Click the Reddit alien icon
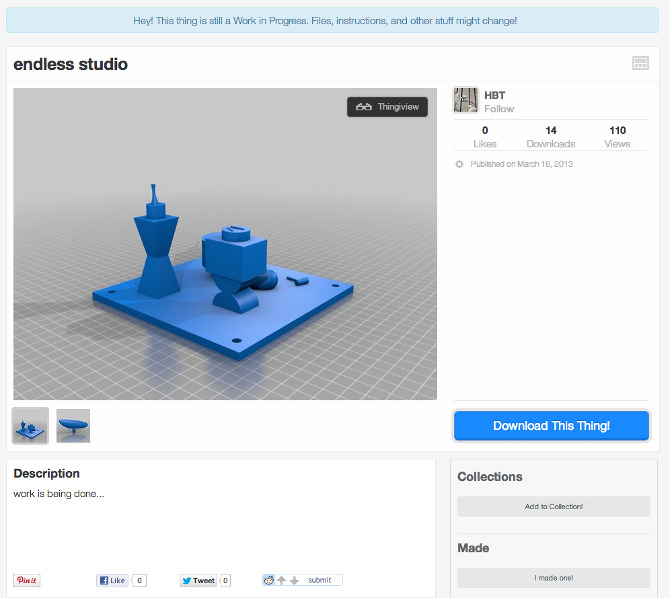The image size is (670, 598). [268, 580]
